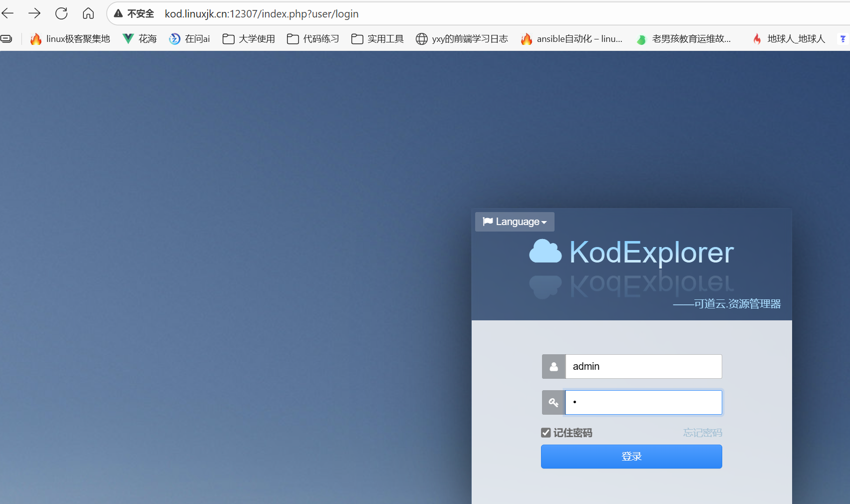The height and width of the screenshot is (504, 850).
Task: Open the 花海 bookmark
Action: tap(140, 39)
